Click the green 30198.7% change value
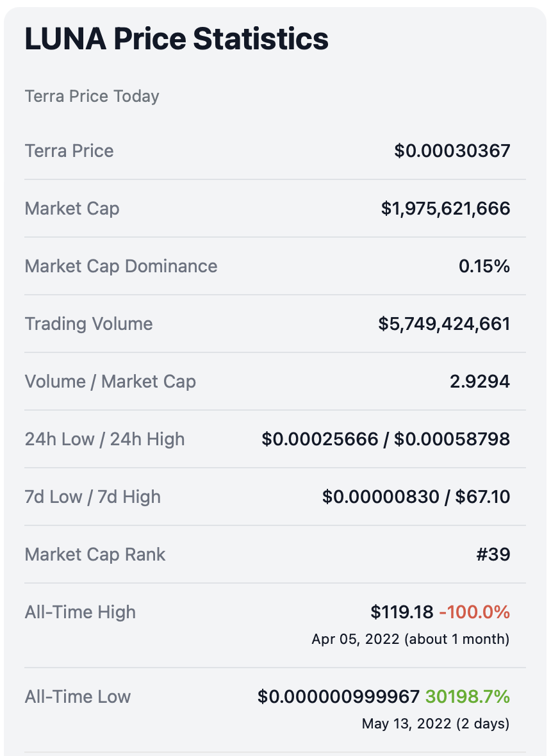Viewport: 551px width, 756px height. tap(468, 697)
